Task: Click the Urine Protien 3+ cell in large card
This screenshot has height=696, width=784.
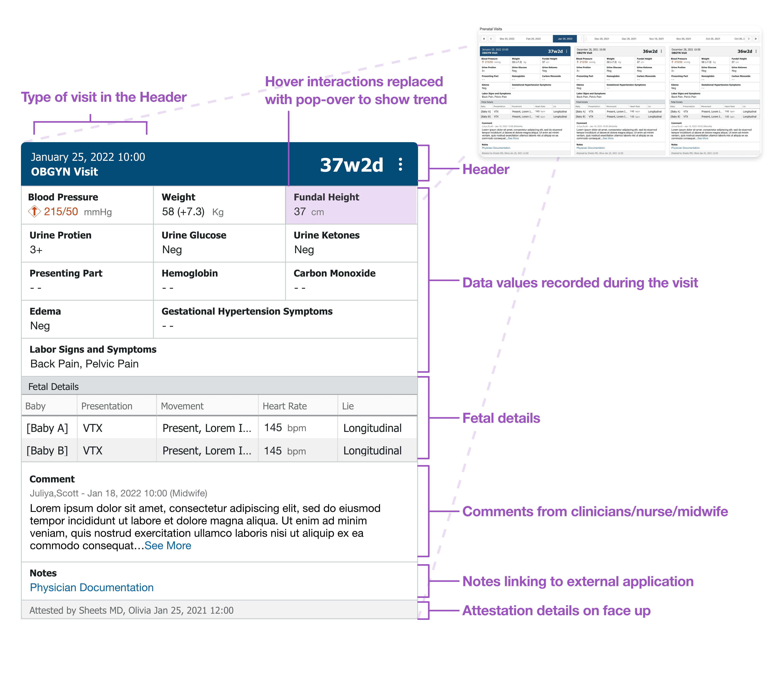Action: (x=87, y=243)
